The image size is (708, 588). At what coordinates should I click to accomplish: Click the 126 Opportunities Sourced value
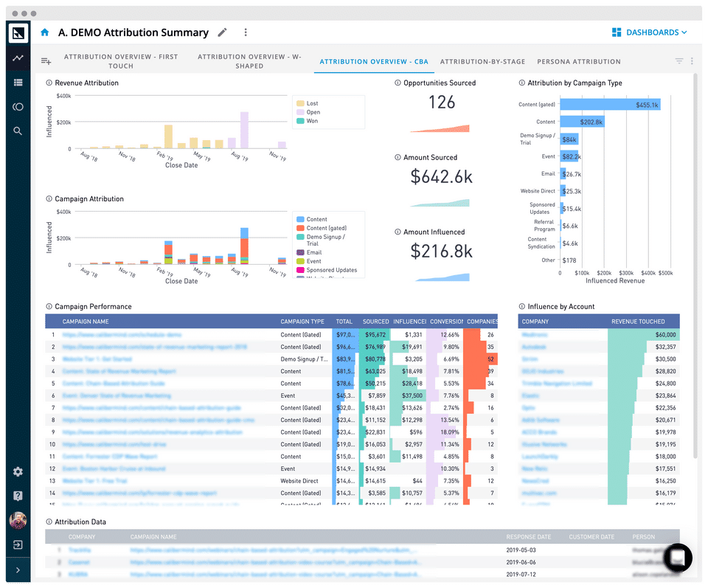click(442, 102)
